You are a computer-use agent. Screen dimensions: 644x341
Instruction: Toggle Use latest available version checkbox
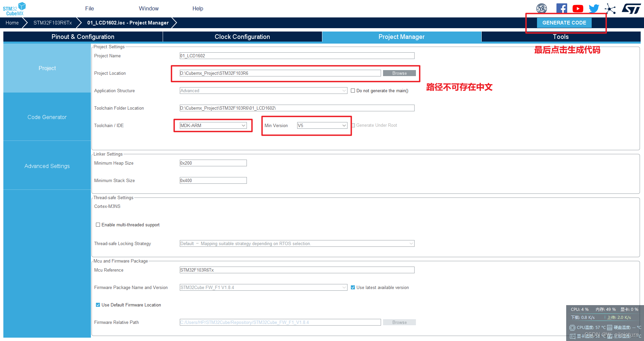click(x=353, y=287)
